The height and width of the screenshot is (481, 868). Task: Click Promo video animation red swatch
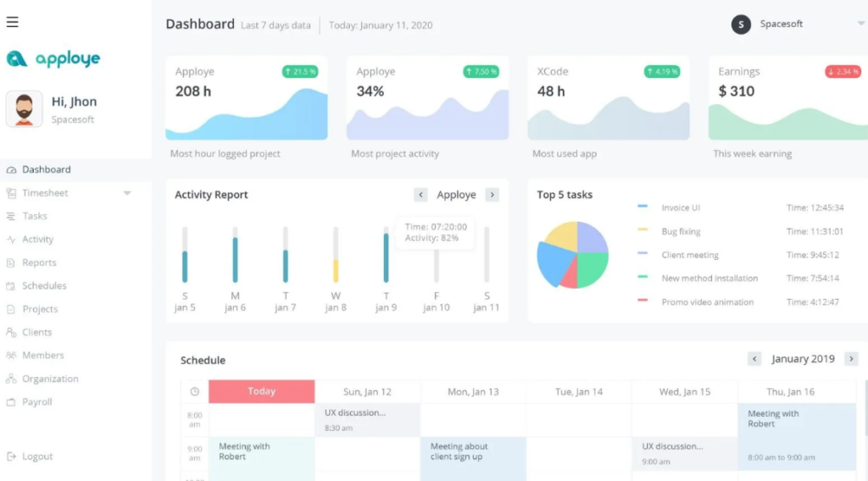tap(643, 301)
